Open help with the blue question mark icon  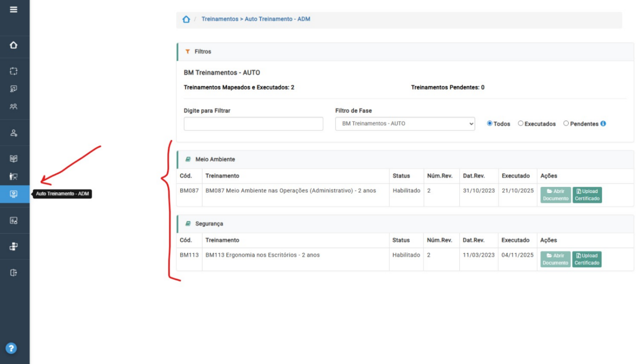11,348
